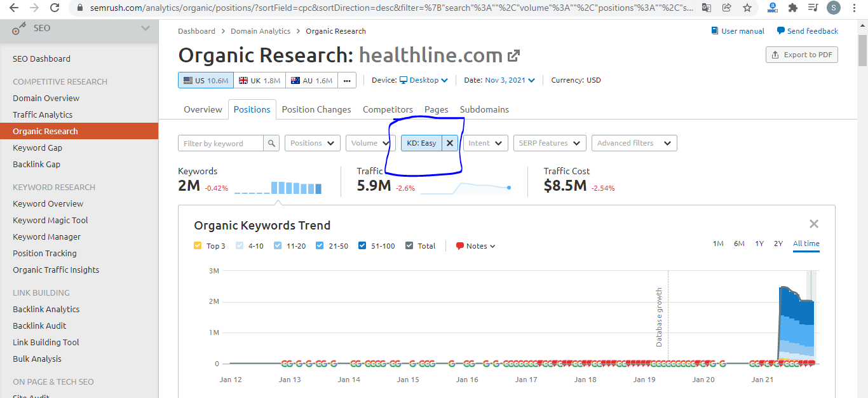This screenshot has height=398, width=868.
Task: Click the SEO key icon in sidebar
Action: click(x=19, y=29)
